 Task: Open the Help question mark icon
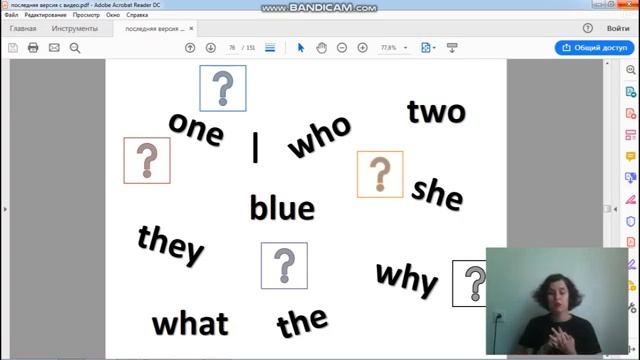tap(588, 28)
